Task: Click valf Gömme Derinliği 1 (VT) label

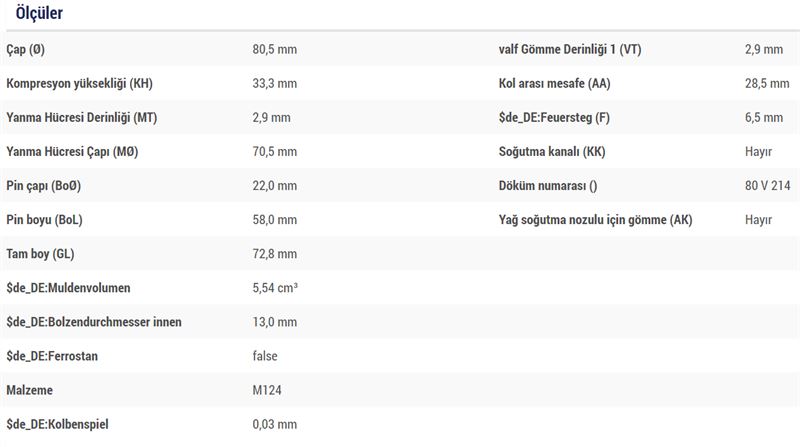Action: (570, 49)
